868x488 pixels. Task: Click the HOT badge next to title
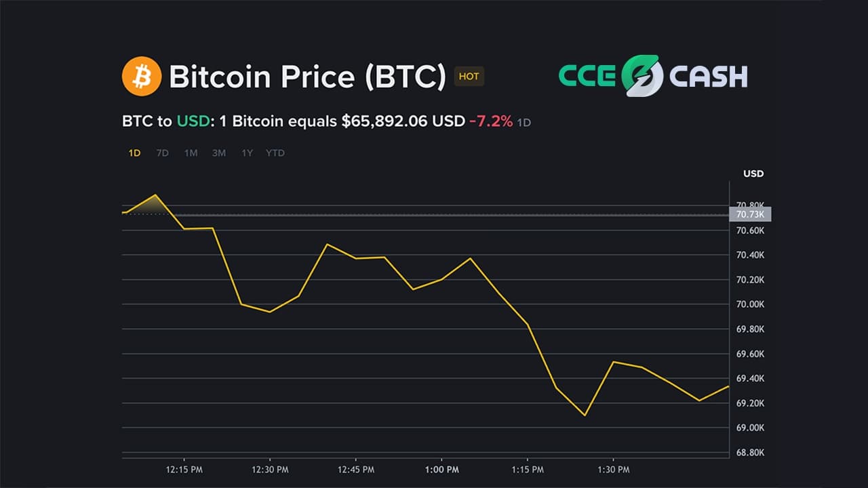point(469,77)
